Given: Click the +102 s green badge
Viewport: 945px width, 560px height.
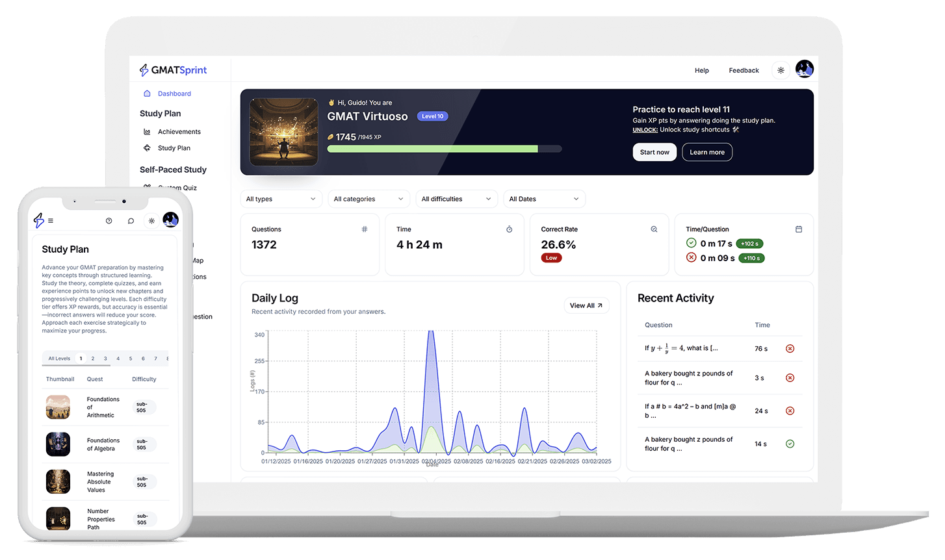Looking at the screenshot, I should 749,244.
